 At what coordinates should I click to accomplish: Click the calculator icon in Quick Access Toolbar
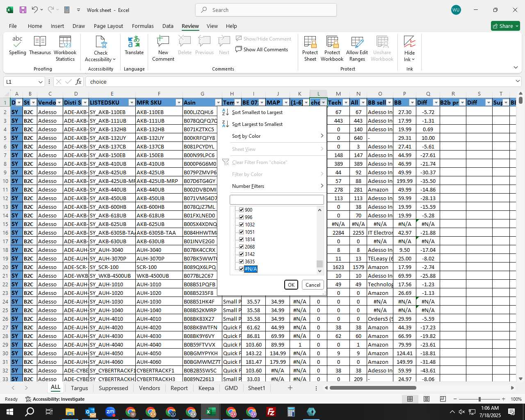pyautogui.click(x=67, y=10)
